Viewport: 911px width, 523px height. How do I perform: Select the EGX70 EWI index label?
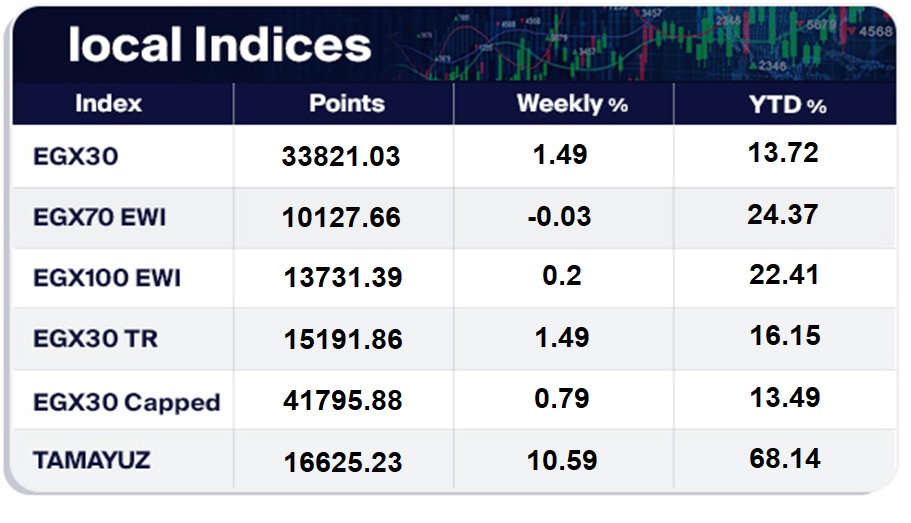point(100,217)
